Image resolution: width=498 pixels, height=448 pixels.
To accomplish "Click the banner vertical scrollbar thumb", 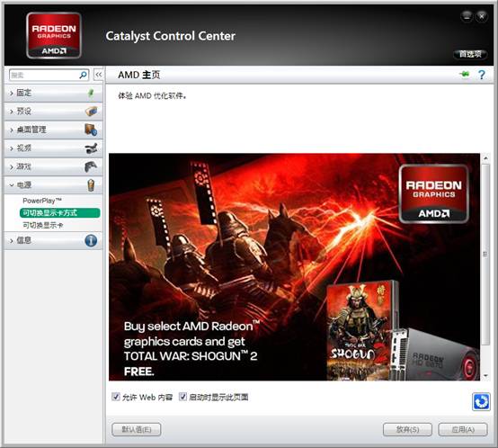I will coord(485,255).
